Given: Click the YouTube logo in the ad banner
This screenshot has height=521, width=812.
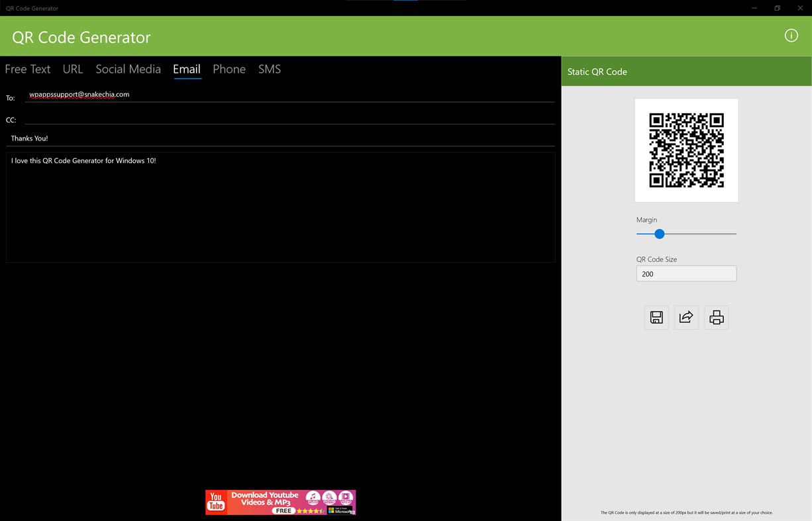Looking at the screenshot, I should click(x=216, y=500).
